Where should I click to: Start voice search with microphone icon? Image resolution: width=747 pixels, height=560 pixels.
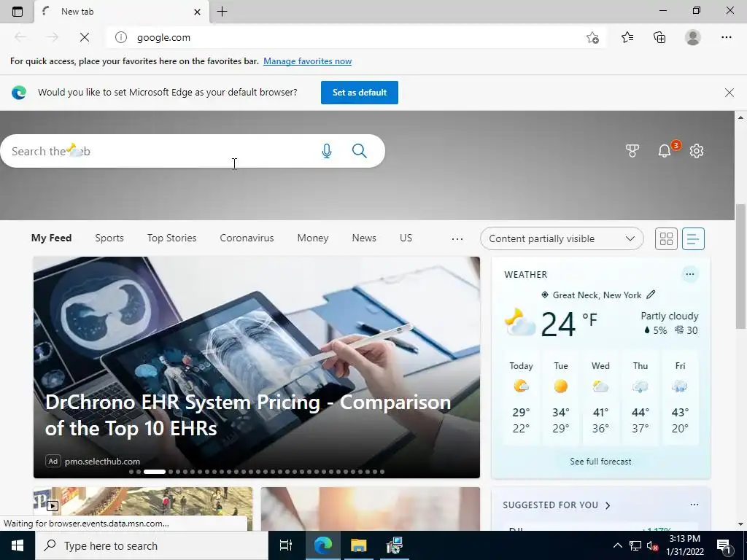click(x=326, y=151)
